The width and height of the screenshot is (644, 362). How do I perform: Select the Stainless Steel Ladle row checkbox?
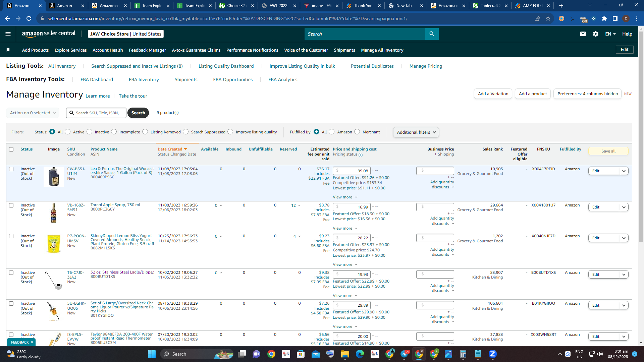pos(11,273)
